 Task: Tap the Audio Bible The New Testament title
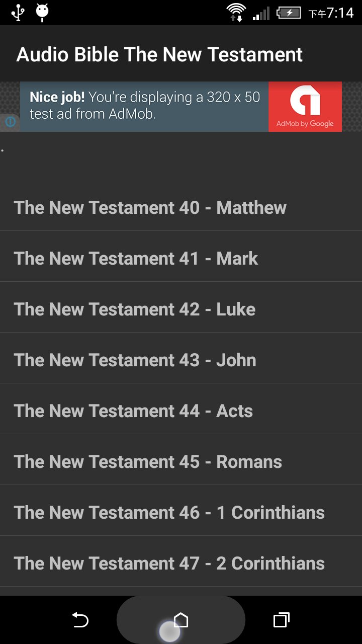pos(159,54)
